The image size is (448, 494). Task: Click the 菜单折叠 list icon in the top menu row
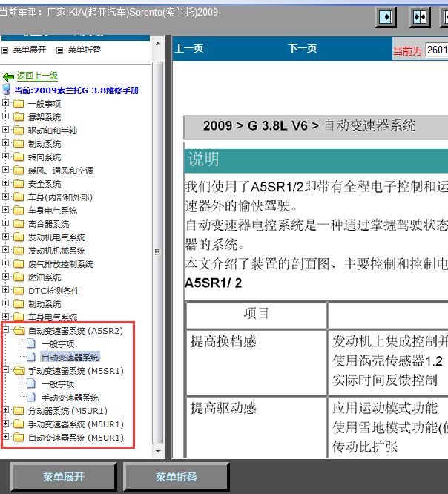(59, 50)
